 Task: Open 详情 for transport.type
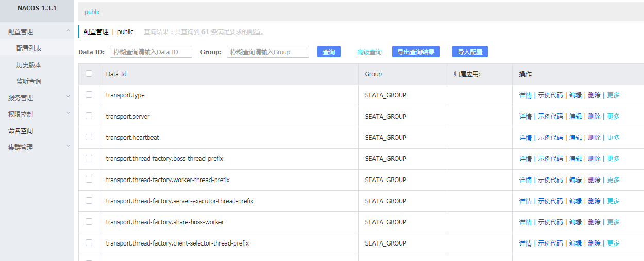pyautogui.click(x=526, y=95)
